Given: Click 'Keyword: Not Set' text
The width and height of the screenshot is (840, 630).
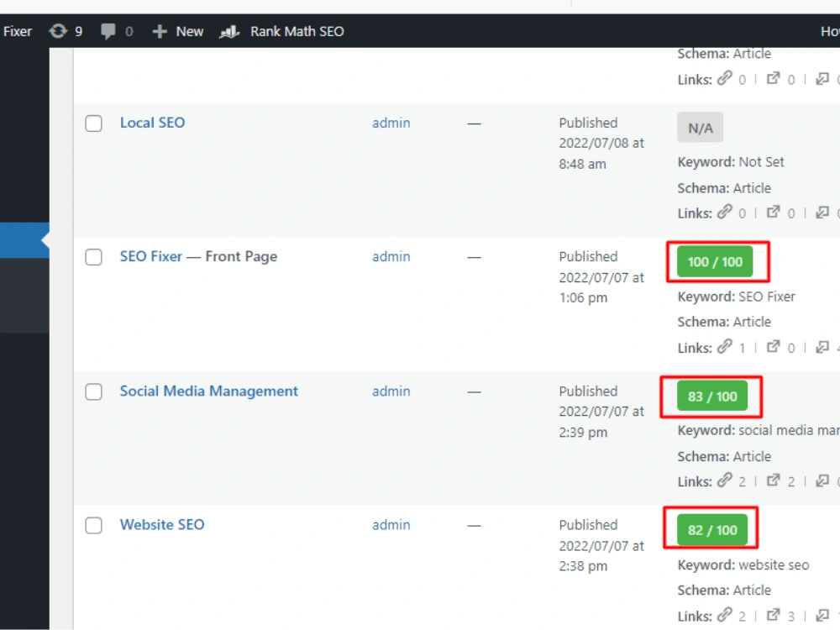Looking at the screenshot, I should 731,162.
